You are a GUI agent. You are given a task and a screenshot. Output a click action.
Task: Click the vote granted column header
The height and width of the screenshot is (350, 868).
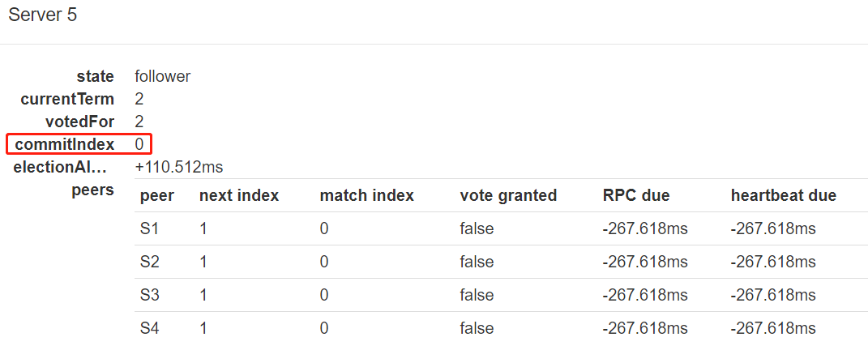tap(508, 195)
